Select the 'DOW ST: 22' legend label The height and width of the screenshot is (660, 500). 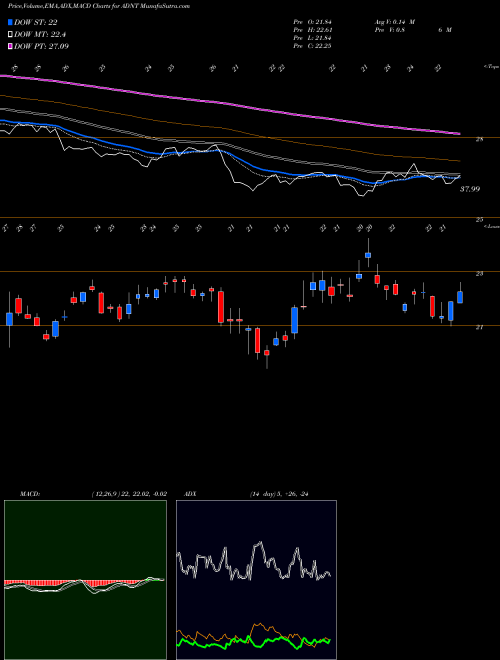pyautogui.click(x=36, y=22)
